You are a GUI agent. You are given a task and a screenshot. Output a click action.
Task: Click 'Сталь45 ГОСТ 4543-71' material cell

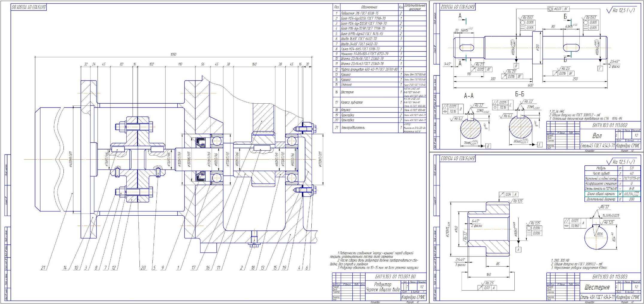(x=597, y=146)
